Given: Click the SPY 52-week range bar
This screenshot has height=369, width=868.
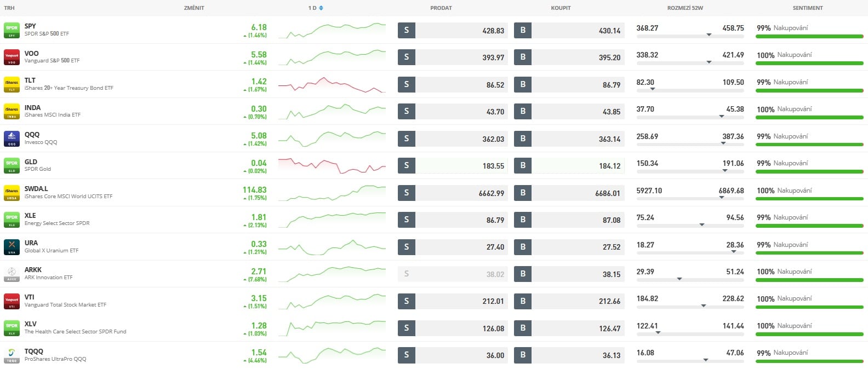Looking at the screenshot, I should point(690,36).
